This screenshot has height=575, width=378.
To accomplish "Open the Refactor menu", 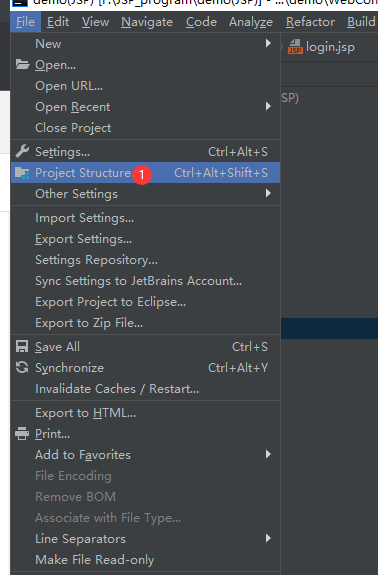I will click(310, 22).
